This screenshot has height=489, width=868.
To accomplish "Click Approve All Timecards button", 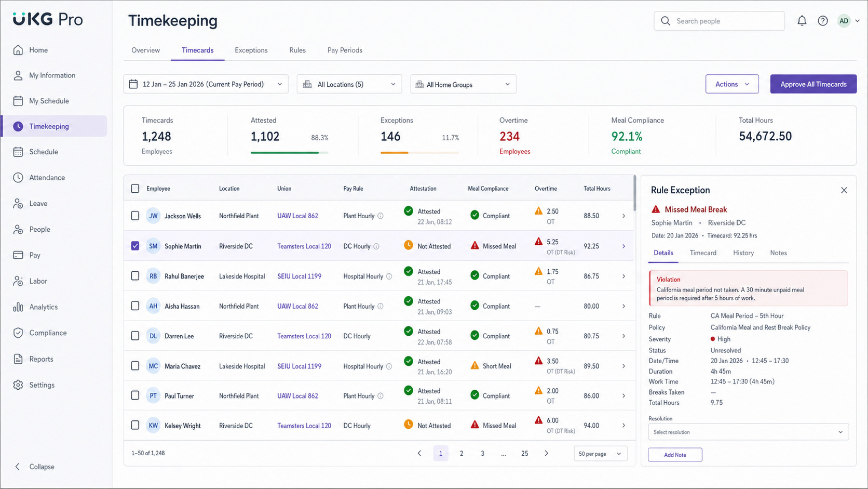I will [x=813, y=84].
